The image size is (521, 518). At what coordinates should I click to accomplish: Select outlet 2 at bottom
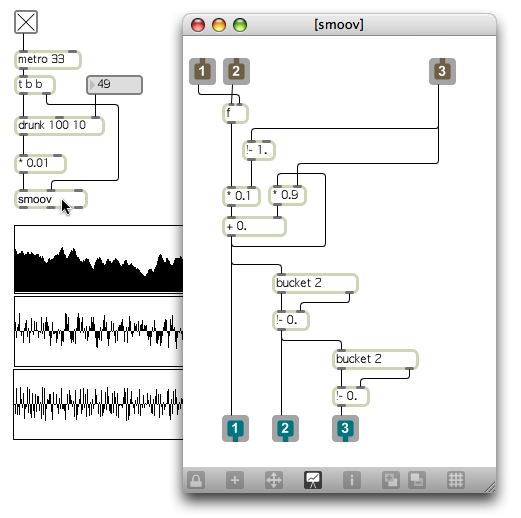click(x=285, y=428)
